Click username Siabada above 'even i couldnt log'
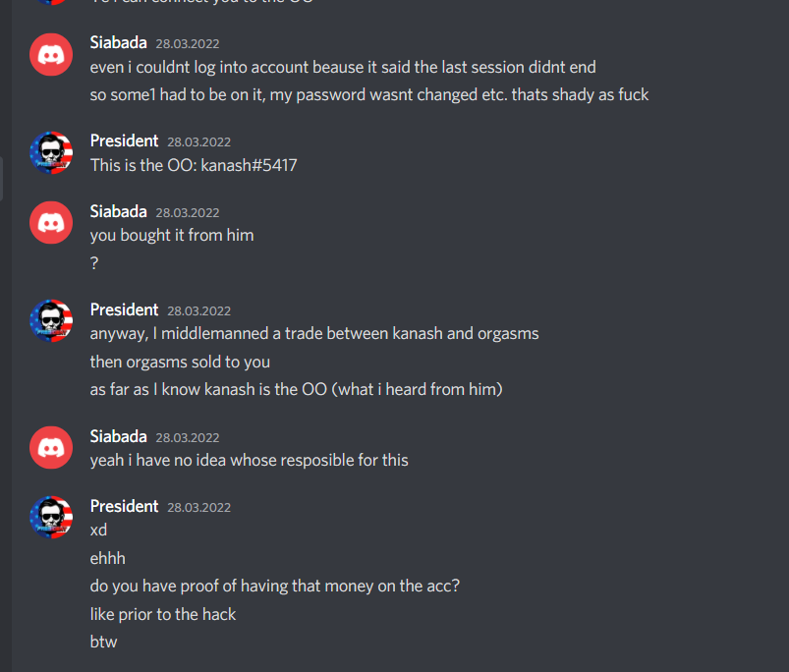This screenshot has height=672, width=789. click(118, 43)
